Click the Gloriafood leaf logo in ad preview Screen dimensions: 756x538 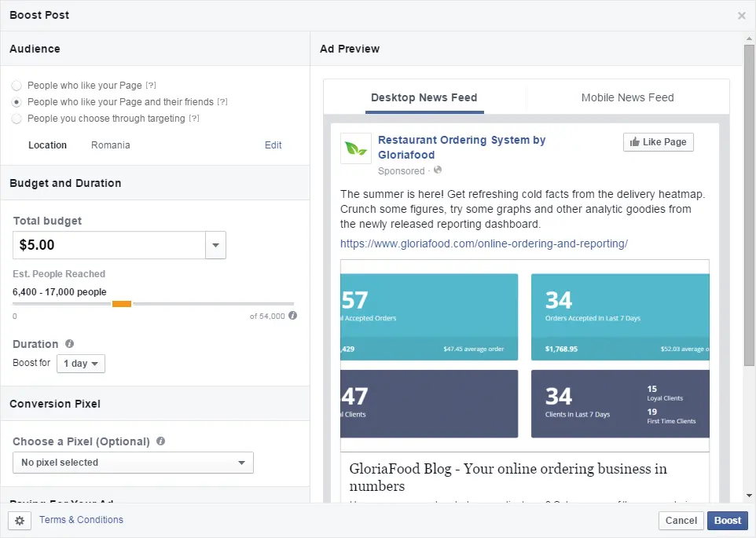356,148
